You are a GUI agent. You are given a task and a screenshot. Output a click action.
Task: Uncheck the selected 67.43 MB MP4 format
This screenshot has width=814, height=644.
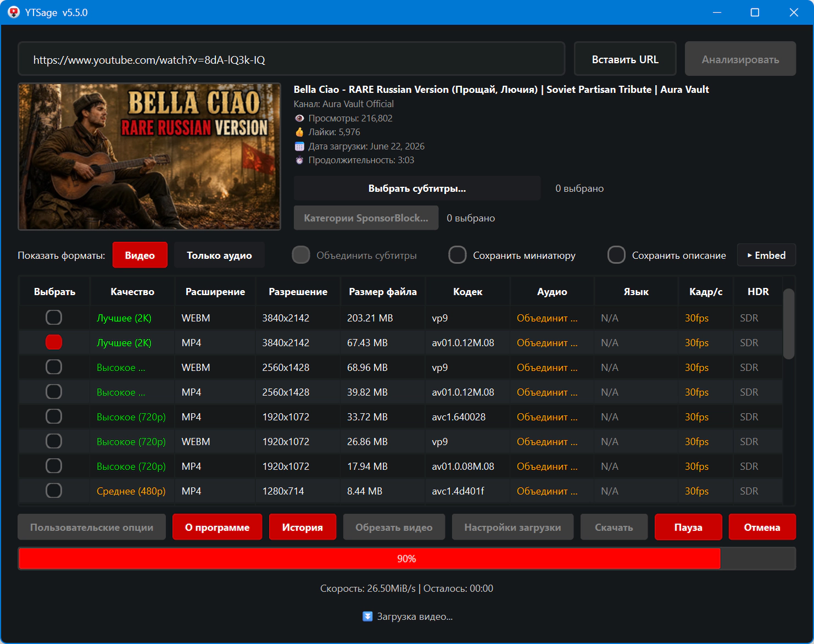pyautogui.click(x=54, y=342)
